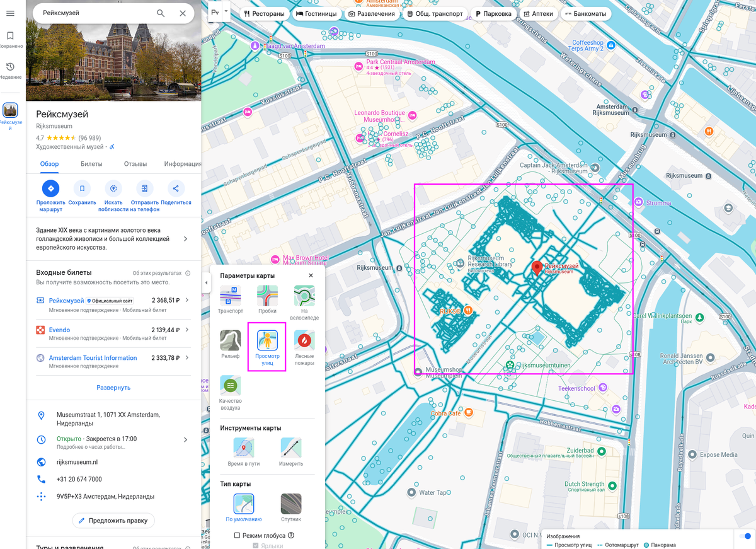Image resolution: width=756 pixels, height=549 pixels.
Task: Open help icon beside Режим глобуса
Action: (291, 535)
